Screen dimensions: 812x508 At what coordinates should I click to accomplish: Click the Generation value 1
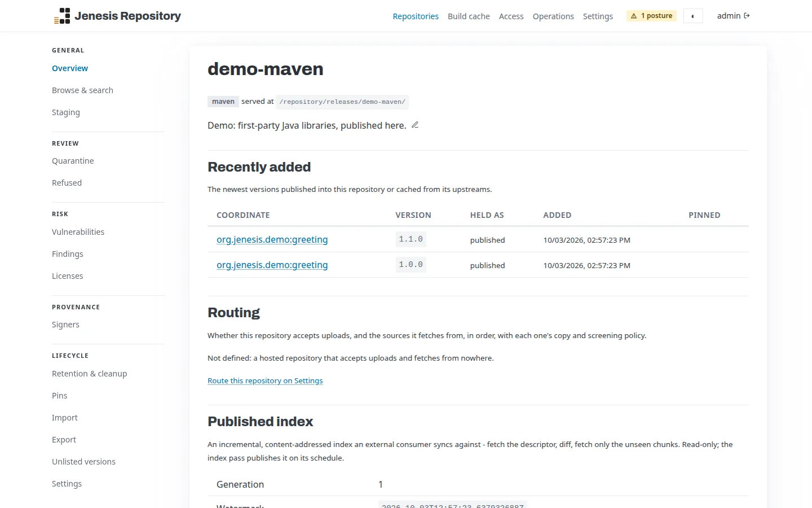click(381, 484)
